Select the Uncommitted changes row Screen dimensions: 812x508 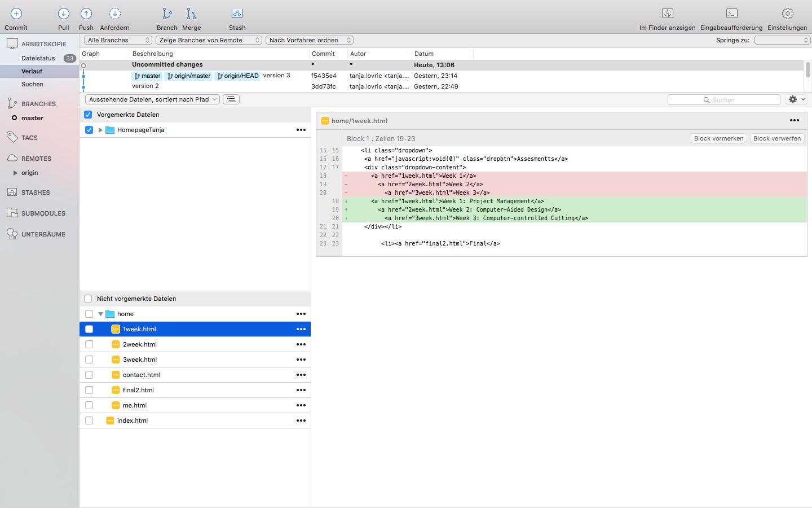(x=442, y=65)
